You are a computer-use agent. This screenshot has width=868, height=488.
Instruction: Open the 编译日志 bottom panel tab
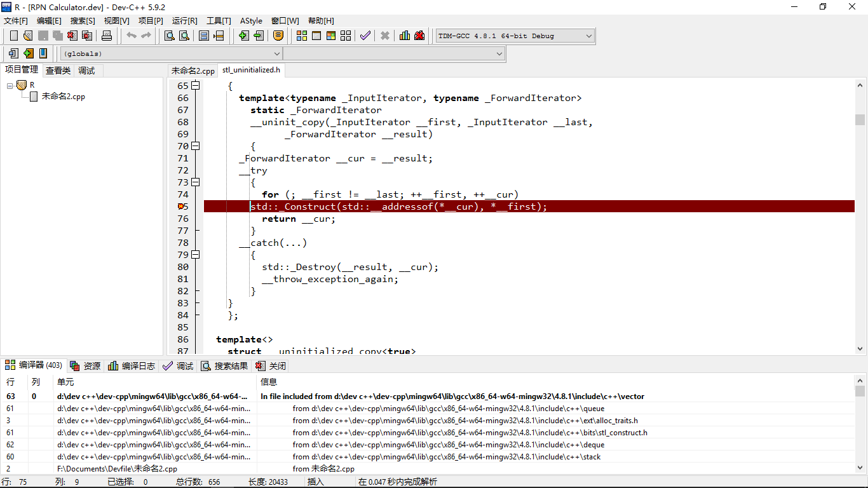tap(132, 366)
